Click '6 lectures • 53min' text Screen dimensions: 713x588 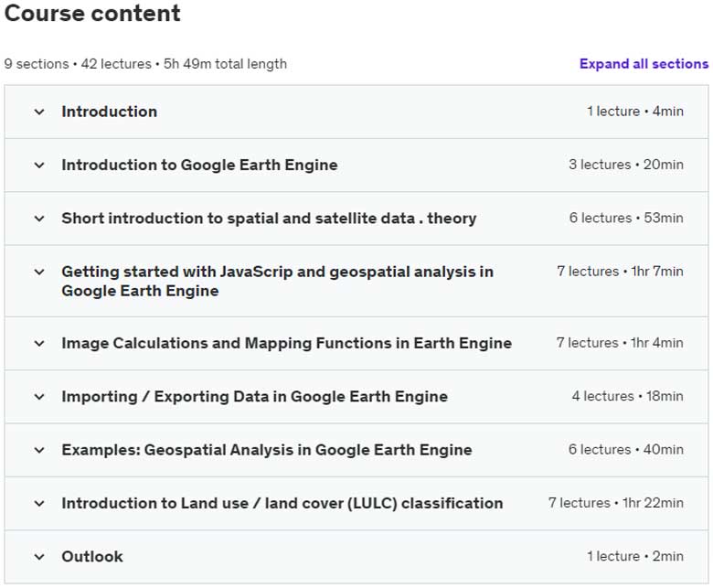coord(626,218)
